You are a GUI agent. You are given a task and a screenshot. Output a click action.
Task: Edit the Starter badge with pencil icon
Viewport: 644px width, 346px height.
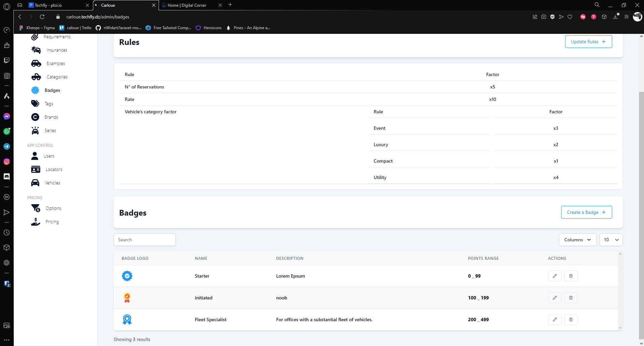[554, 276]
